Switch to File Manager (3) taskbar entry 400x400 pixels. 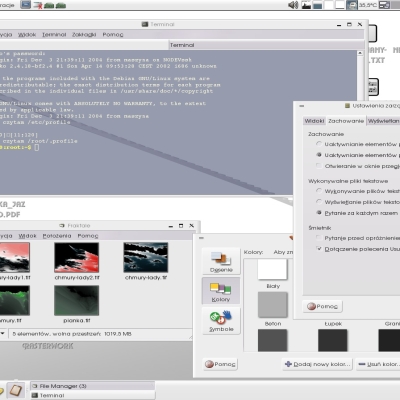pos(92,386)
